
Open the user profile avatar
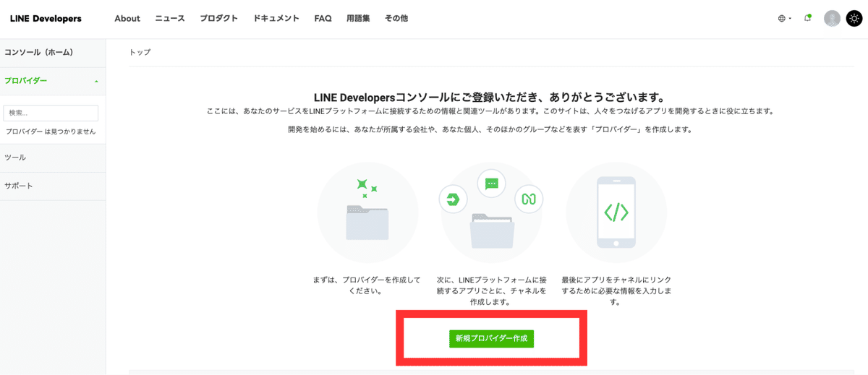[x=832, y=19]
